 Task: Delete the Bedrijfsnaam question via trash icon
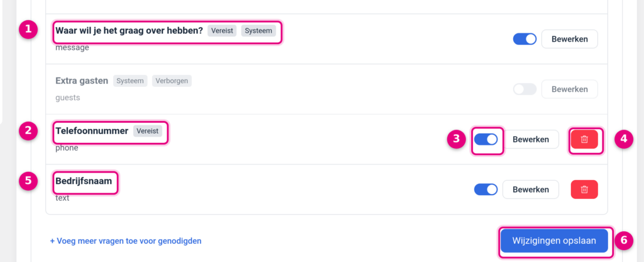[x=584, y=190]
